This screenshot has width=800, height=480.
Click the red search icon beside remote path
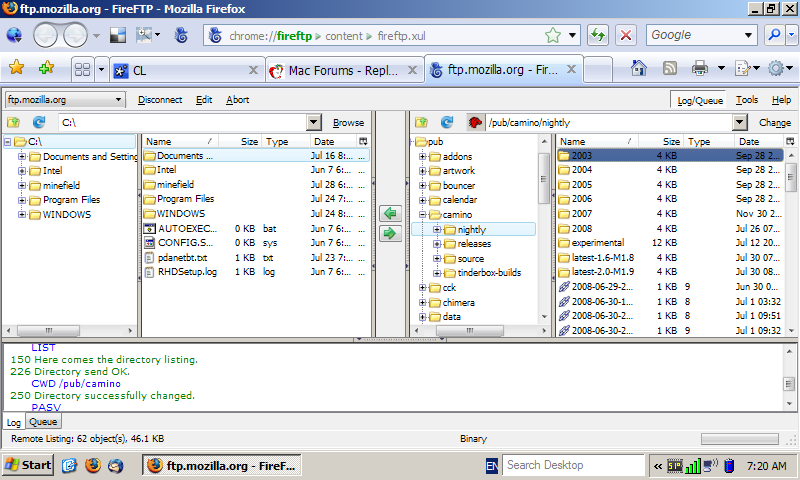pyautogui.click(x=474, y=122)
